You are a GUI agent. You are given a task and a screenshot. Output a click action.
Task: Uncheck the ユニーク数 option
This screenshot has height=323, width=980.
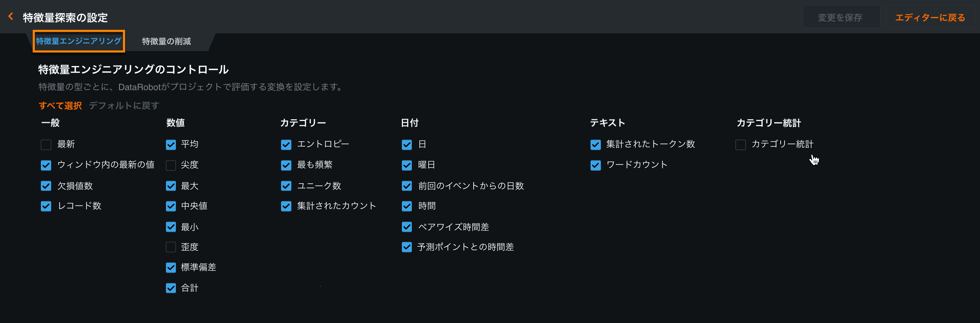[286, 186]
